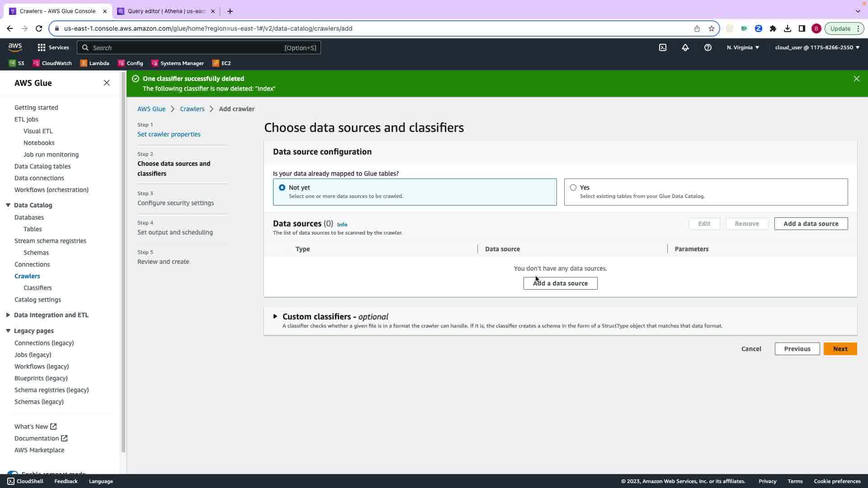
Task: Open the N. Virginia region dropdown
Action: pyautogui.click(x=743, y=47)
